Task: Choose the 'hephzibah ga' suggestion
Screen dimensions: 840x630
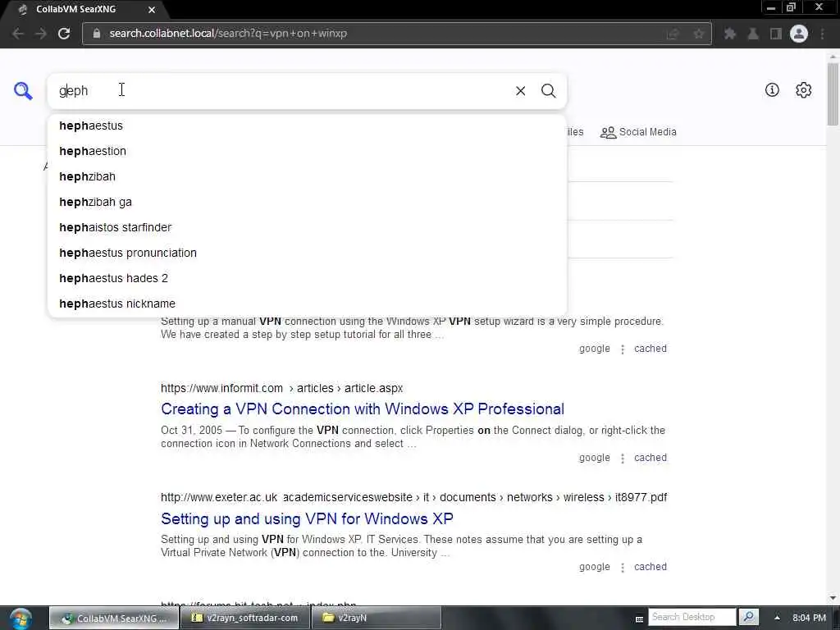Action: pos(307,202)
